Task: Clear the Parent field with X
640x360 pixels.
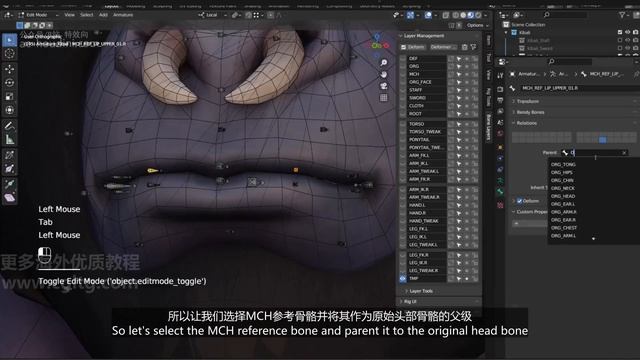Action: coord(624,153)
